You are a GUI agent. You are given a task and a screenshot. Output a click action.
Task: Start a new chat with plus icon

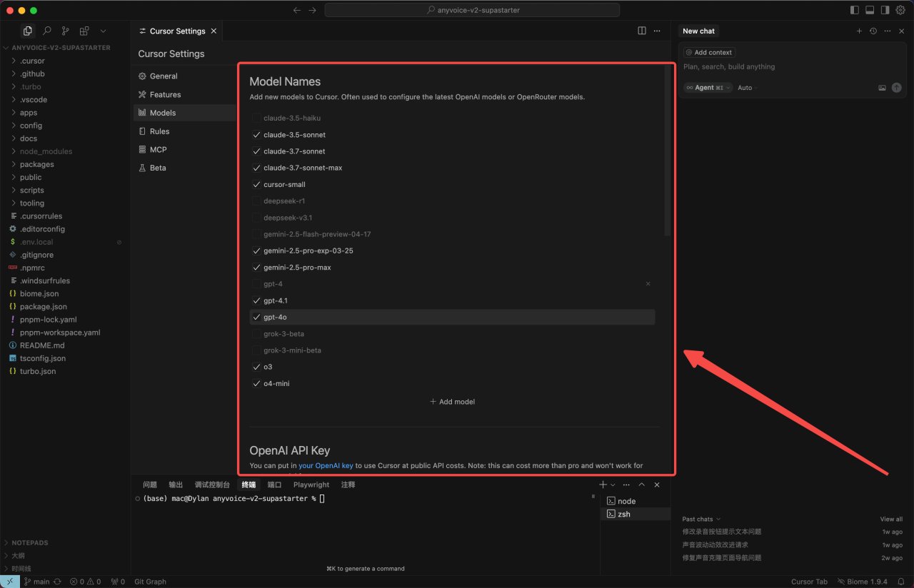pos(859,31)
